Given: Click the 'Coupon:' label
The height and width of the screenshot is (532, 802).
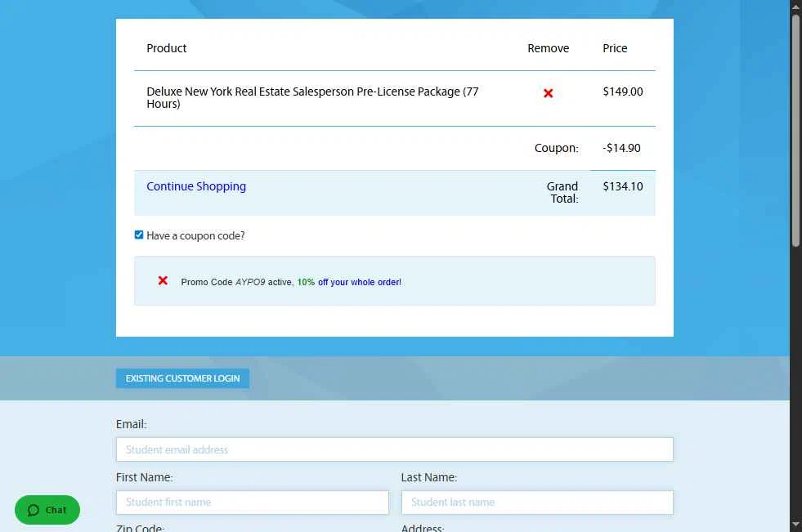Looking at the screenshot, I should 556,148.
